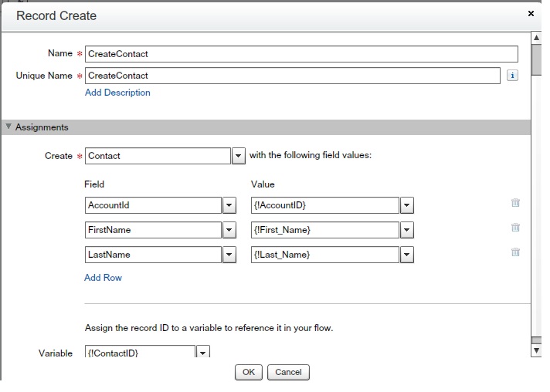Image resolution: width=550 pixels, height=392 pixels.
Task: Close the Record Create dialog
Action: [x=531, y=14]
